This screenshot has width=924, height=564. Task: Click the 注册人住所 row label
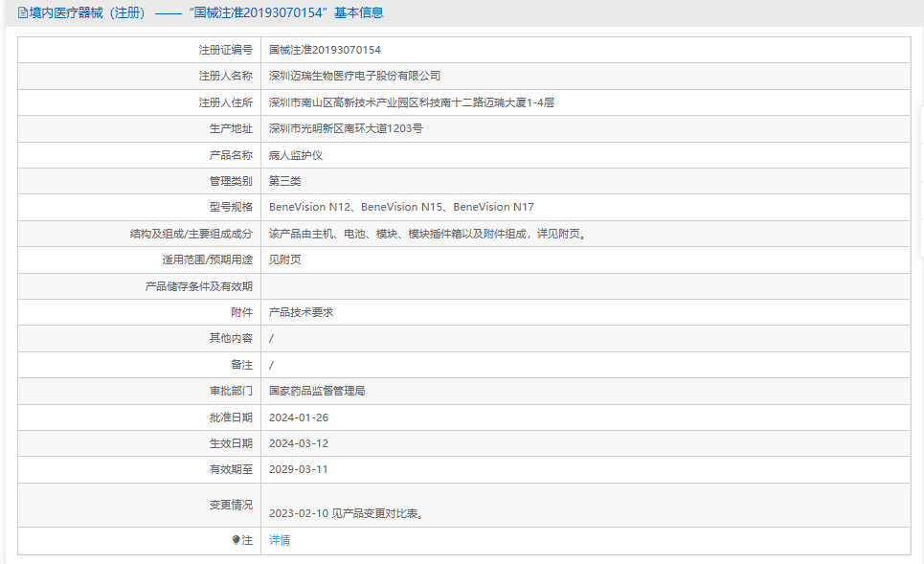[226, 102]
